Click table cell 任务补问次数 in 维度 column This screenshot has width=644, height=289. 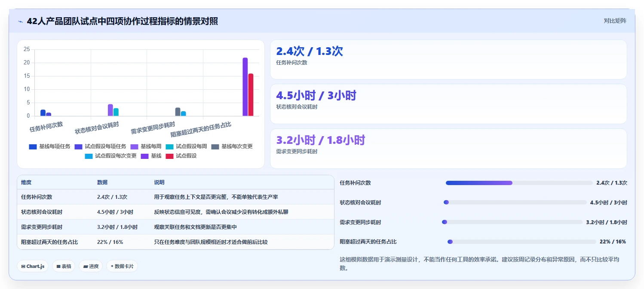[x=37, y=197]
